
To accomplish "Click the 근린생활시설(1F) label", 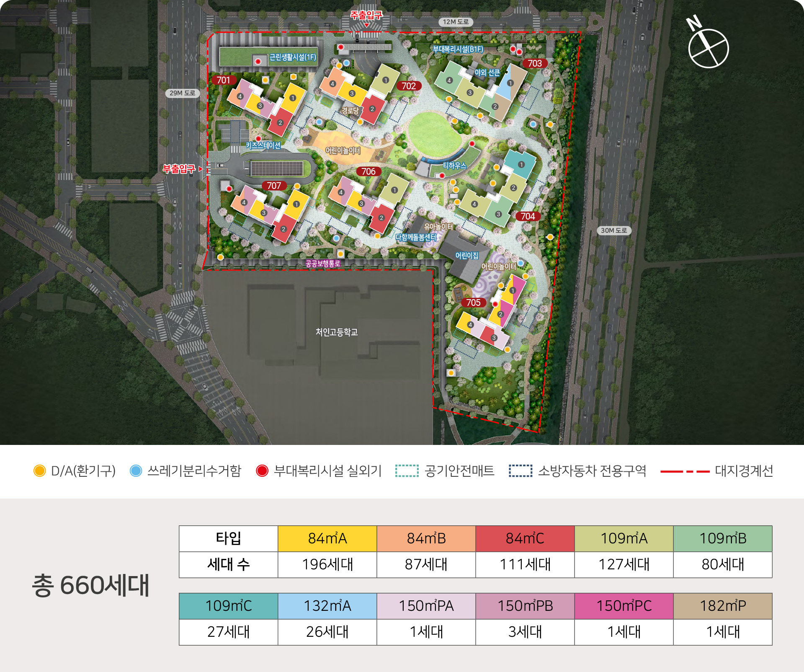I will [x=293, y=57].
